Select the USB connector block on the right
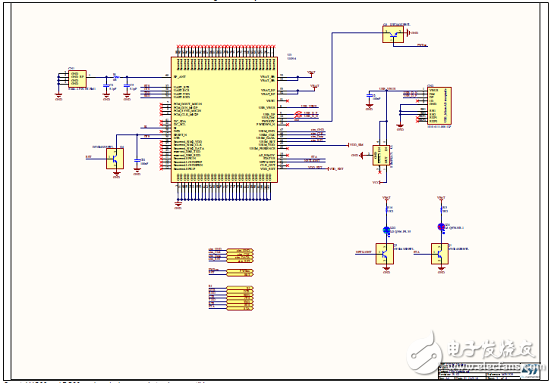This screenshot has width=554, height=383. (439, 106)
